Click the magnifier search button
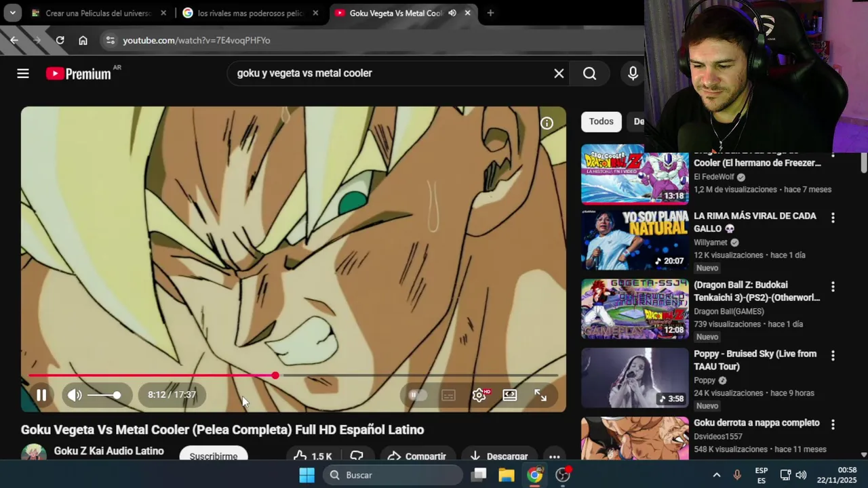 (590, 73)
